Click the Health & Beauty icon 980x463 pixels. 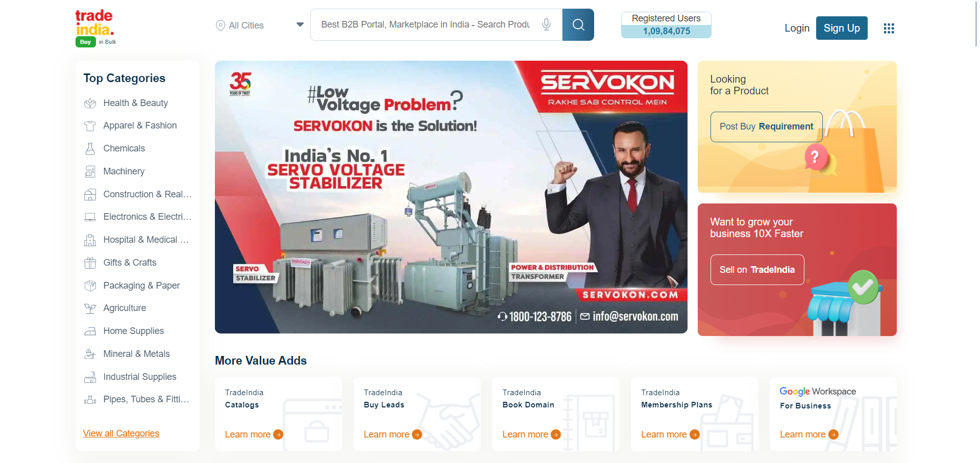(x=90, y=103)
